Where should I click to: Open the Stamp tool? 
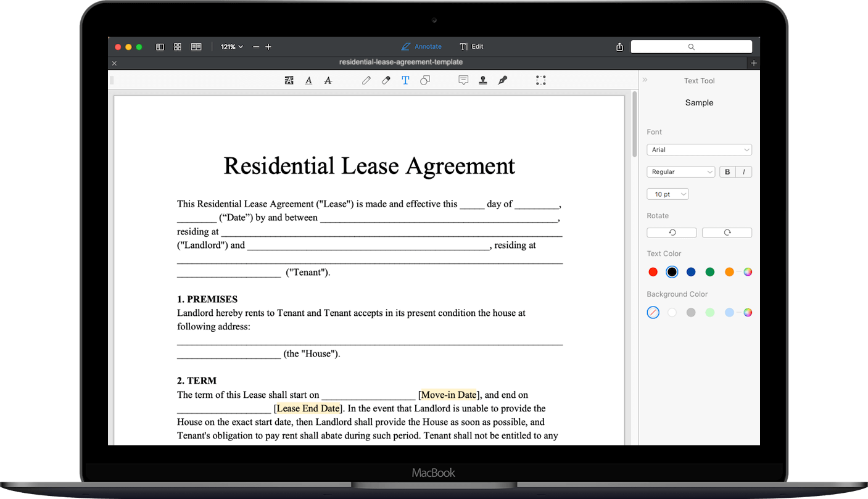[x=483, y=80]
